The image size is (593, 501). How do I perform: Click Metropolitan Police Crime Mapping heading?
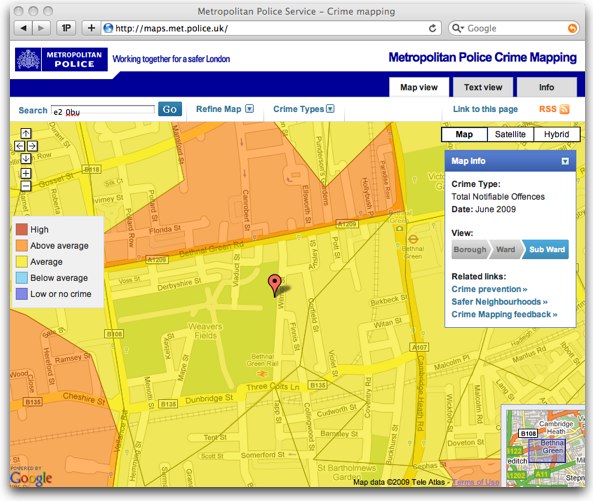pos(483,57)
